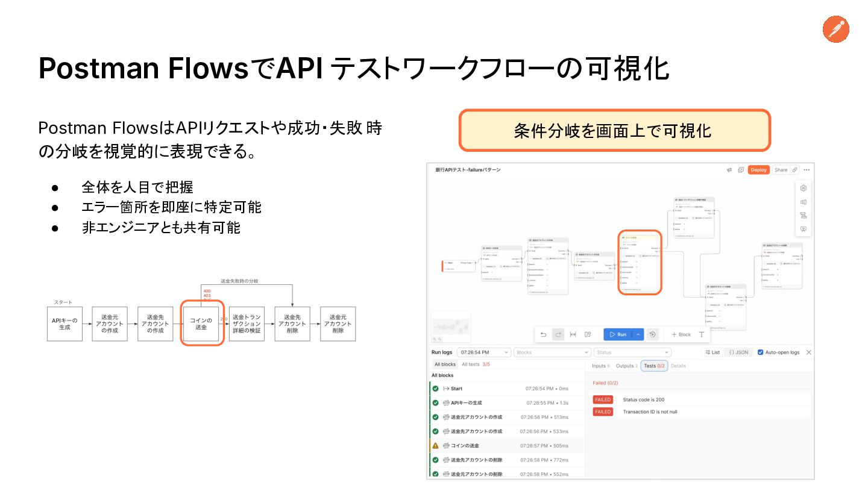868x488 pixels.
Task: Click the fit-to-width icon in canvas toolbar
Action: (x=573, y=334)
